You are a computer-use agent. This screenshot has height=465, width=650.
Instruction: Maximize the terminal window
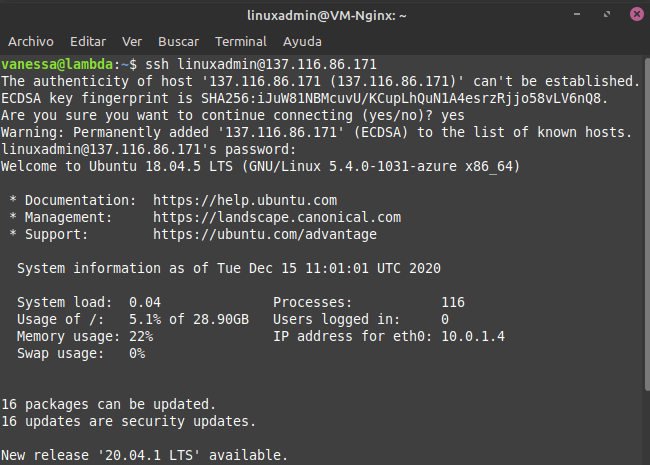click(x=607, y=15)
